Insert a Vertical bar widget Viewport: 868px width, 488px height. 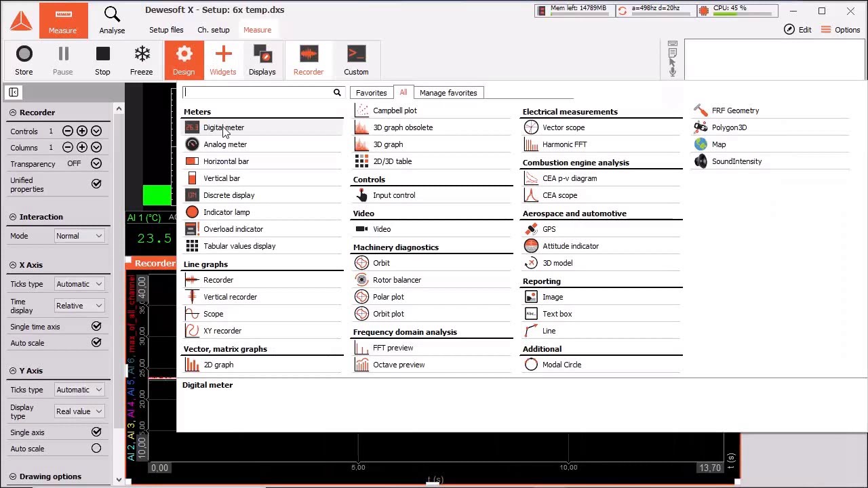point(262,178)
